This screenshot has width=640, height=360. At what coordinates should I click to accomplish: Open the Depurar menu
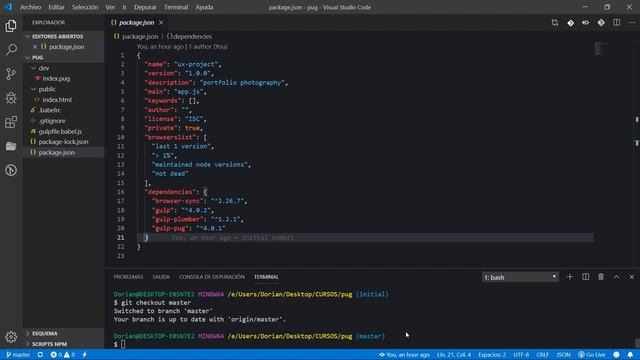click(145, 7)
